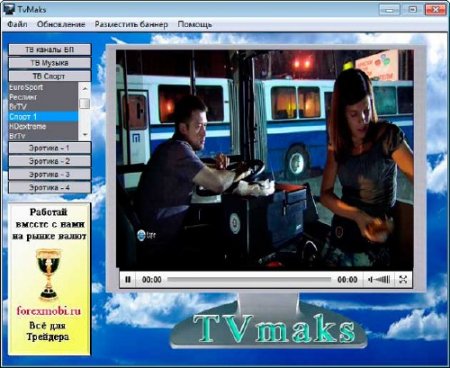Viewport: 450px width, 368px height.
Task: Click channel list scroll down arrow
Action: 85,135
